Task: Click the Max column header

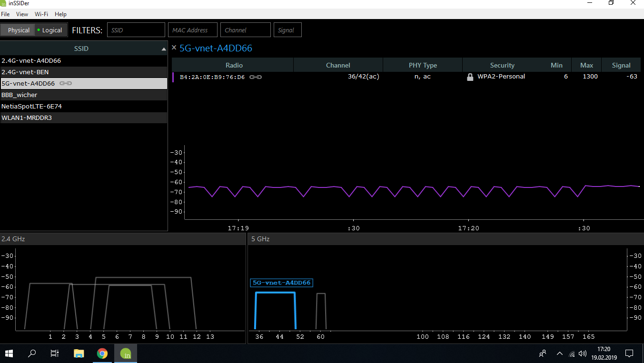Action: pyautogui.click(x=586, y=65)
